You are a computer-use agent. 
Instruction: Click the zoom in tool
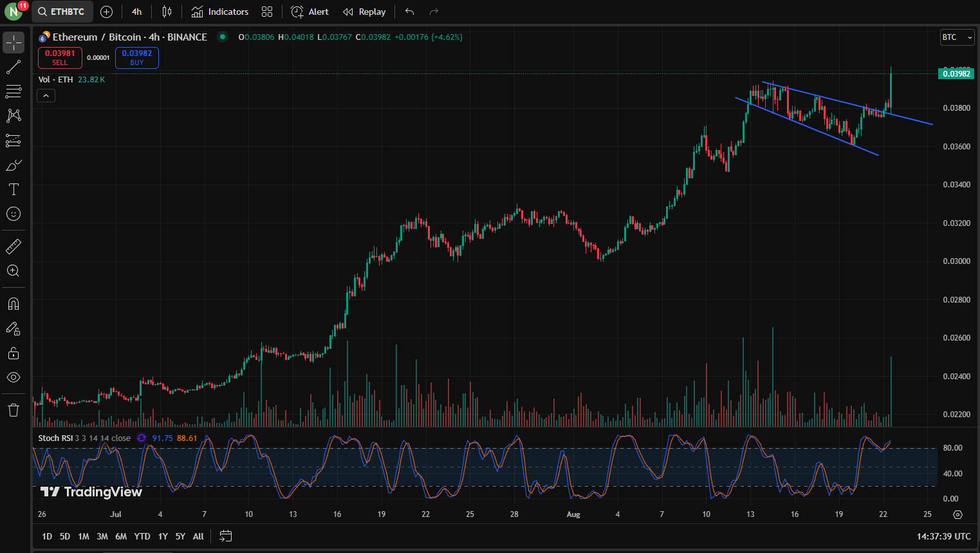[x=14, y=271]
